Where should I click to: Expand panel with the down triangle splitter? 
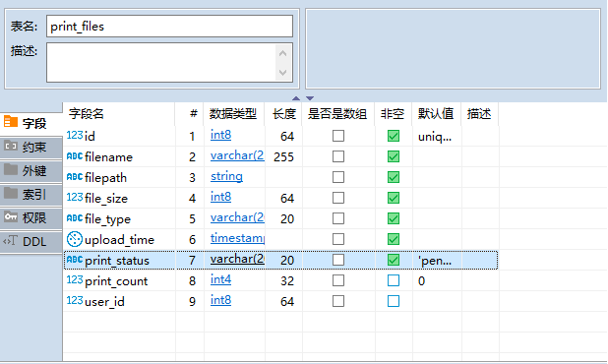(310, 98)
